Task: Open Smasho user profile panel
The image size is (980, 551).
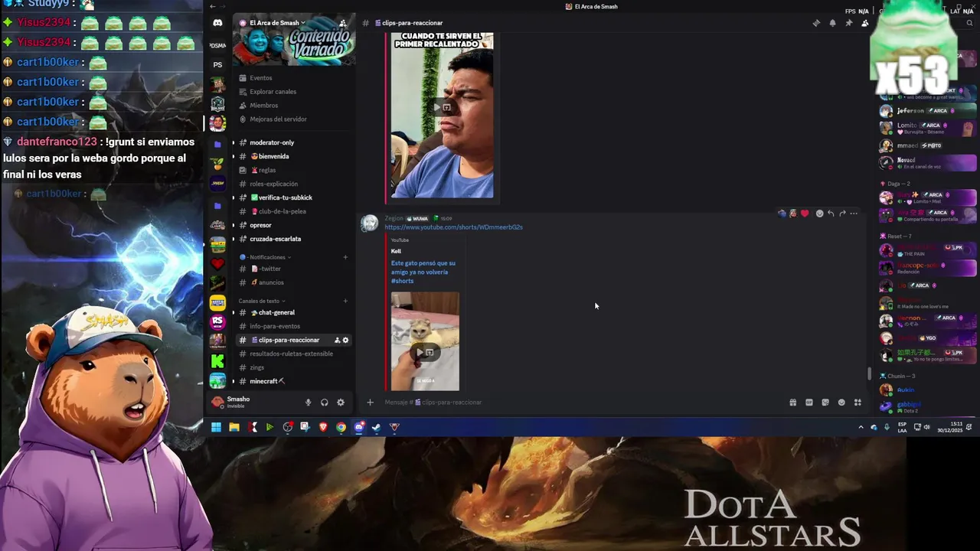Action: click(253, 402)
